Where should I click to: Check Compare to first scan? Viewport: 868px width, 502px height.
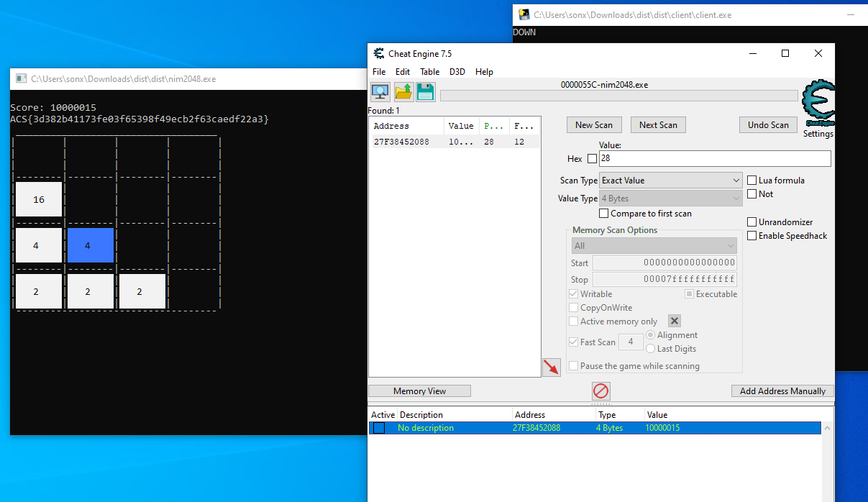(x=604, y=214)
